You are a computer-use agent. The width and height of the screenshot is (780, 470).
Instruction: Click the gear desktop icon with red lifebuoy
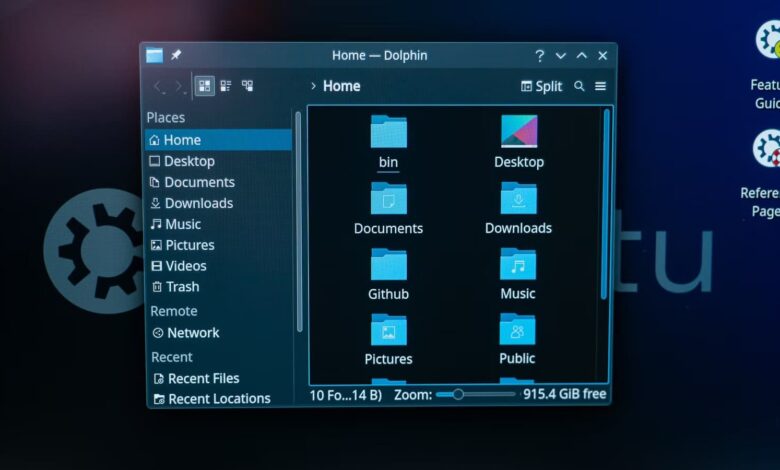766,148
